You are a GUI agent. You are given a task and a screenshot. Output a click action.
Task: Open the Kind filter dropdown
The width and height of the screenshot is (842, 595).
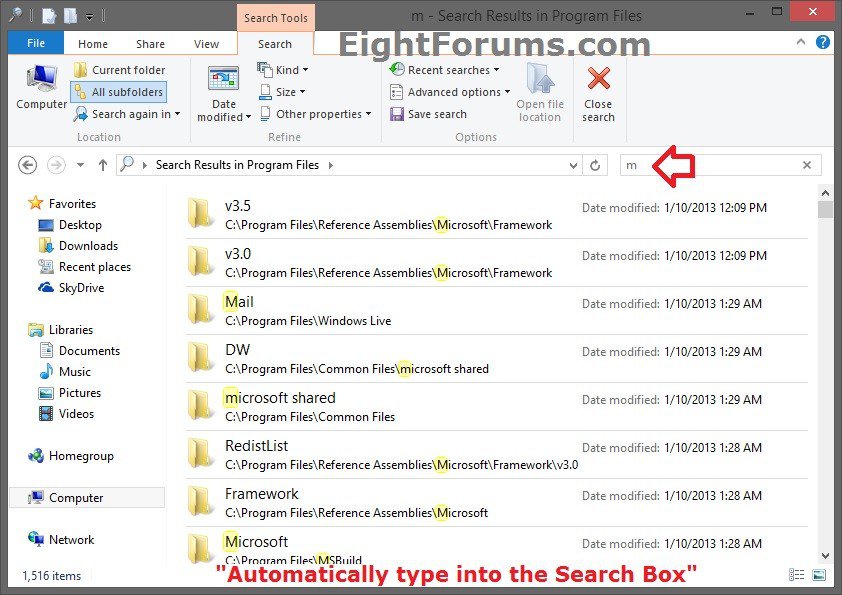[x=283, y=70]
